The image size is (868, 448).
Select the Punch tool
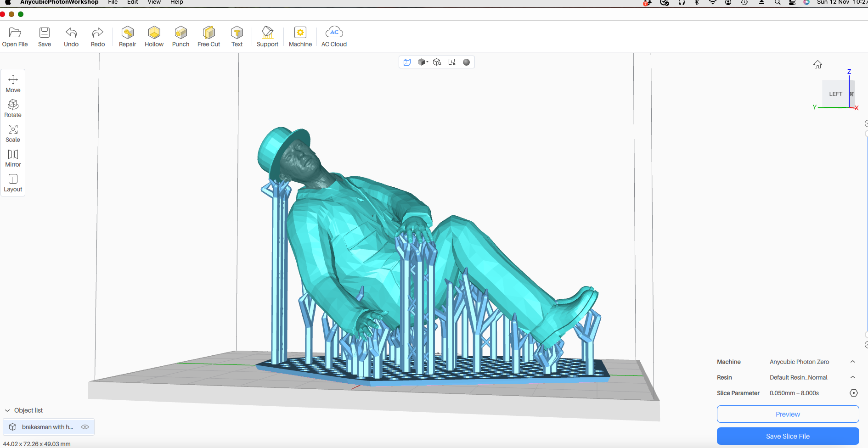pos(180,33)
